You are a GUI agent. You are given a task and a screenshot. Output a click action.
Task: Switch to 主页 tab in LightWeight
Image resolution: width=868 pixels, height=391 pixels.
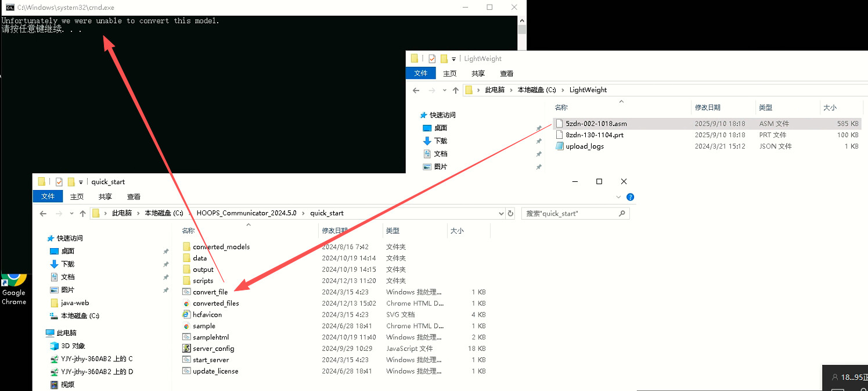pos(449,73)
